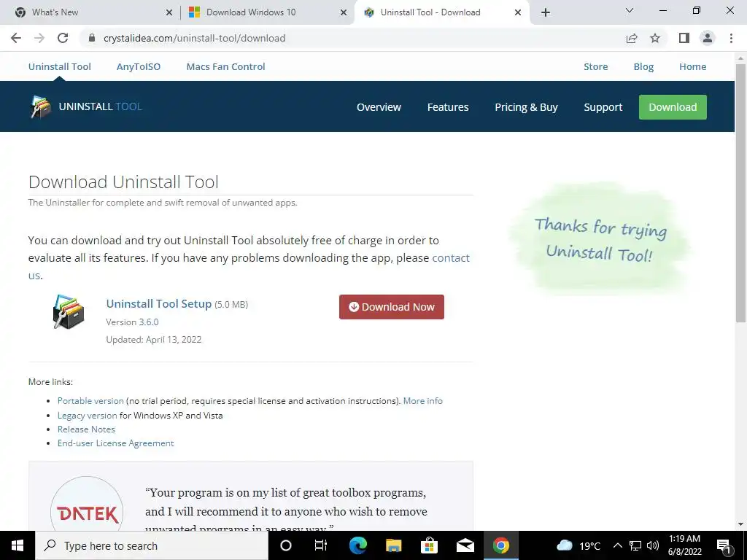Open the Overview section
The image size is (747, 560).
click(379, 107)
